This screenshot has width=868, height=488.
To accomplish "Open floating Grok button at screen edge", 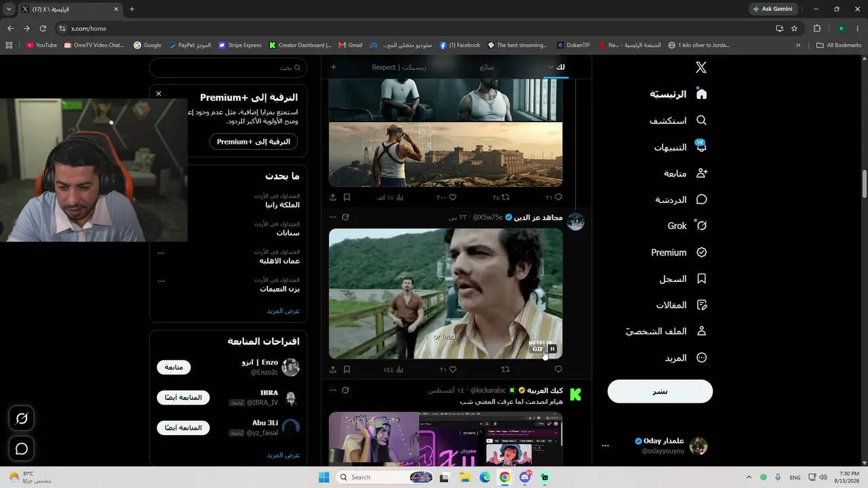I will (22, 419).
